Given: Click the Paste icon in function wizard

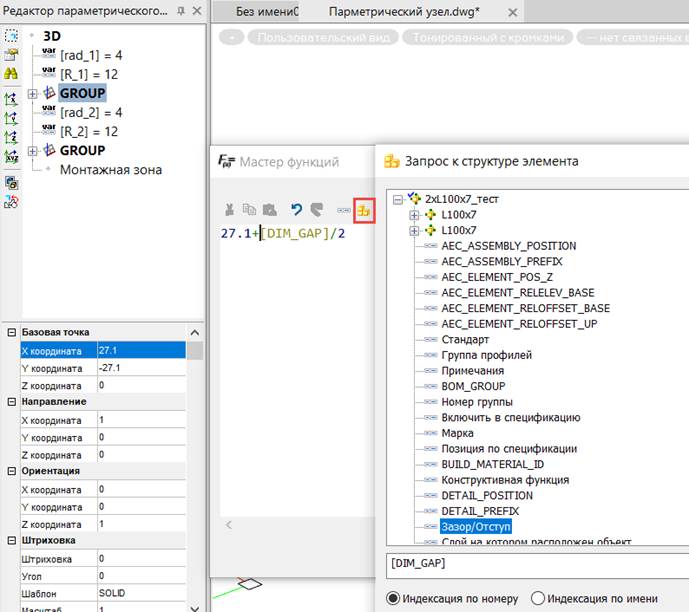Looking at the screenshot, I should click(x=269, y=210).
